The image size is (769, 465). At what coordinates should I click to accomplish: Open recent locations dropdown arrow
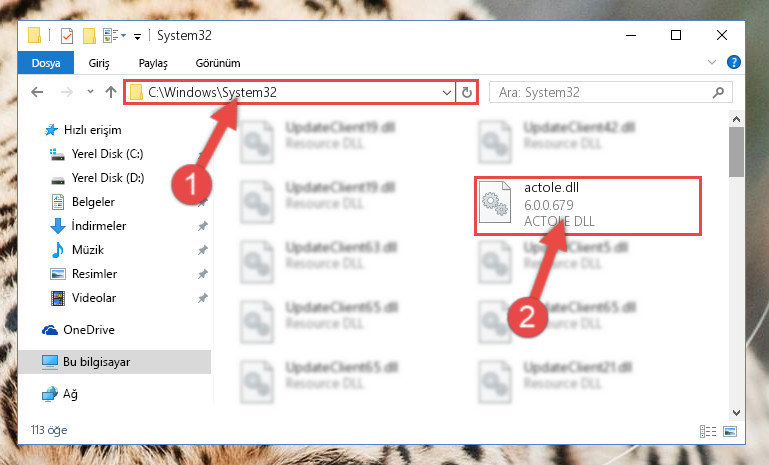[x=90, y=92]
